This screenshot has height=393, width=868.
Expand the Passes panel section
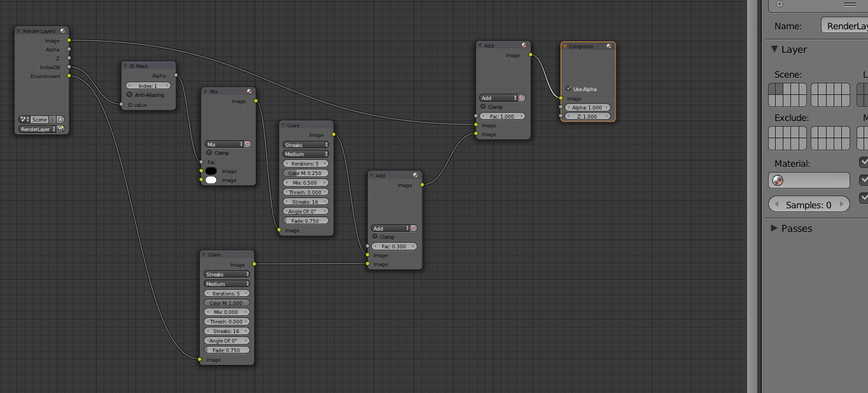click(774, 228)
